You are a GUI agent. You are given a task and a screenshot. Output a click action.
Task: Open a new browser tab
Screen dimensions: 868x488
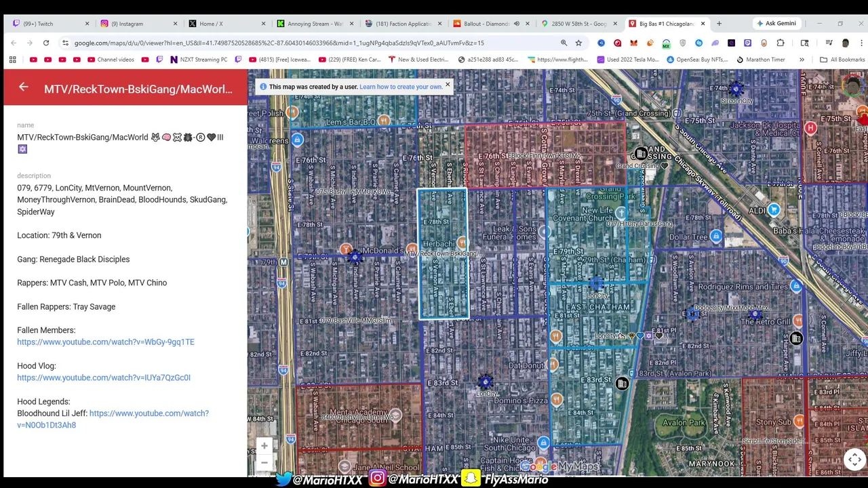(x=719, y=24)
